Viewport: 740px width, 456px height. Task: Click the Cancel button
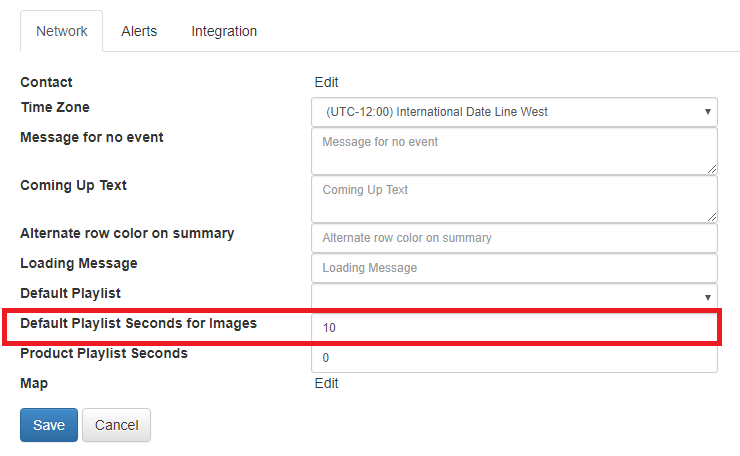(117, 425)
